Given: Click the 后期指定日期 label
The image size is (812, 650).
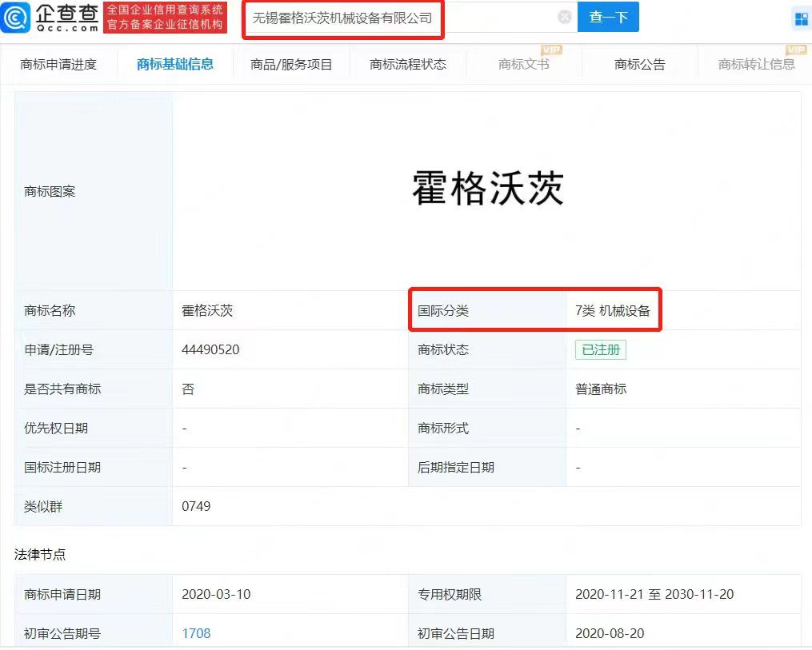Looking at the screenshot, I should click(x=456, y=468).
